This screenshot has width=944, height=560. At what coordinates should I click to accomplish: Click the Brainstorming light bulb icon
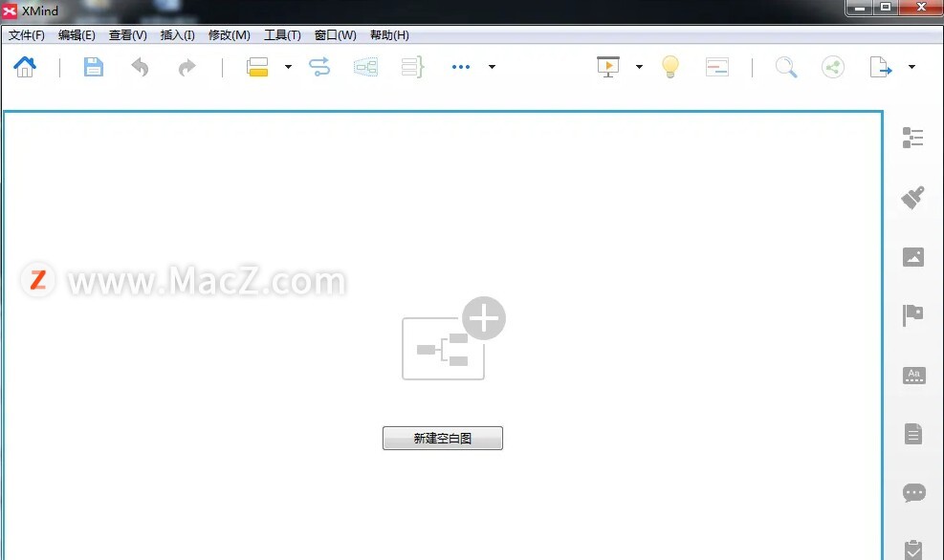click(670, 67)
